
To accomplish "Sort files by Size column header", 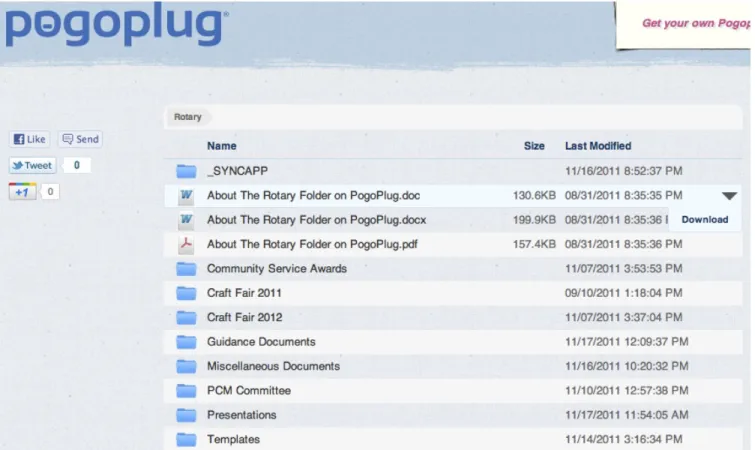I will point(534,146).
